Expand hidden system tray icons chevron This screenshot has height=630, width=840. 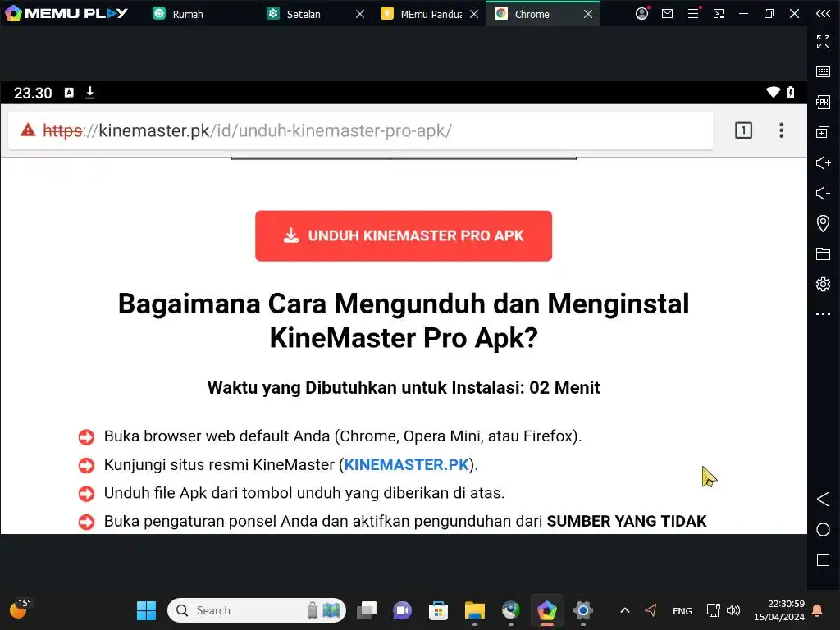point(624,610)
